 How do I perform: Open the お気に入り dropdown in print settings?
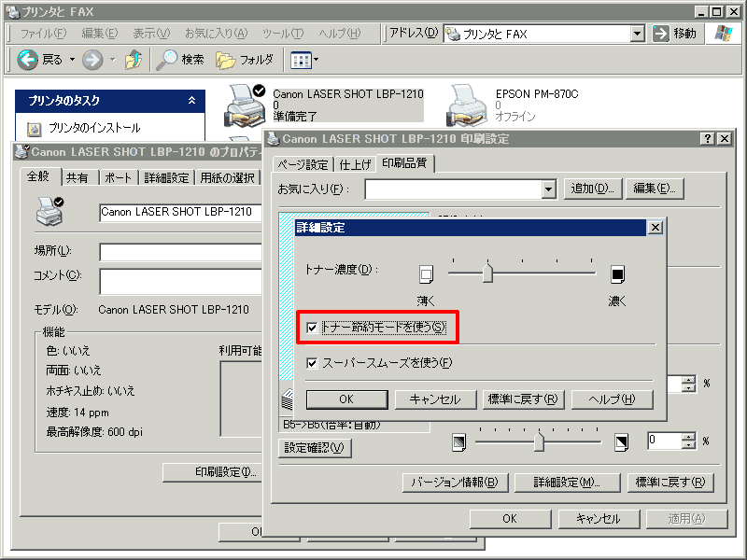point(549,189)
